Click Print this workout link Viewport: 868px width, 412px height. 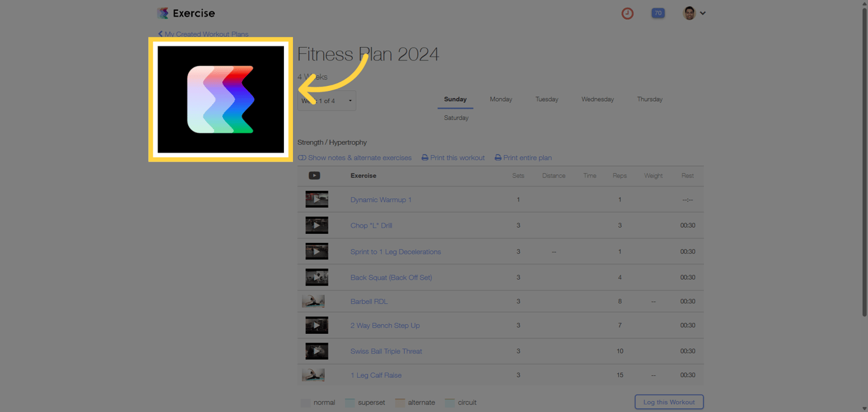click(453, 158)
